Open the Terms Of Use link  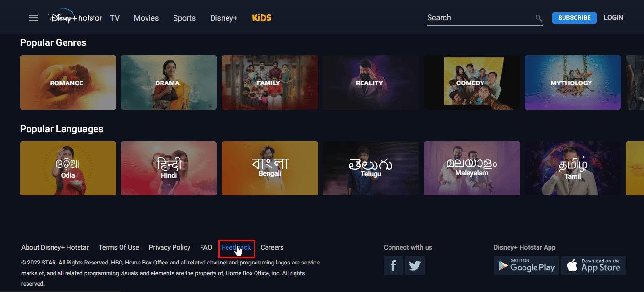119,247
